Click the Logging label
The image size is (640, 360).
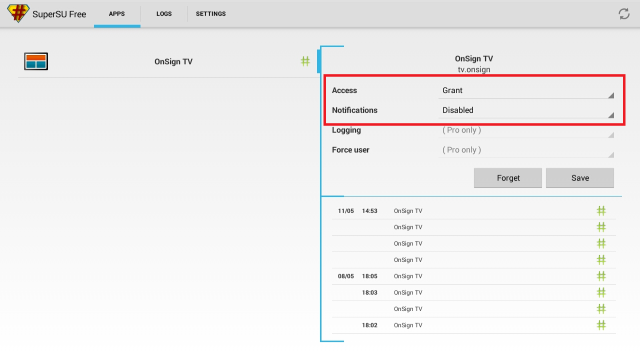[x=347, y=130]
